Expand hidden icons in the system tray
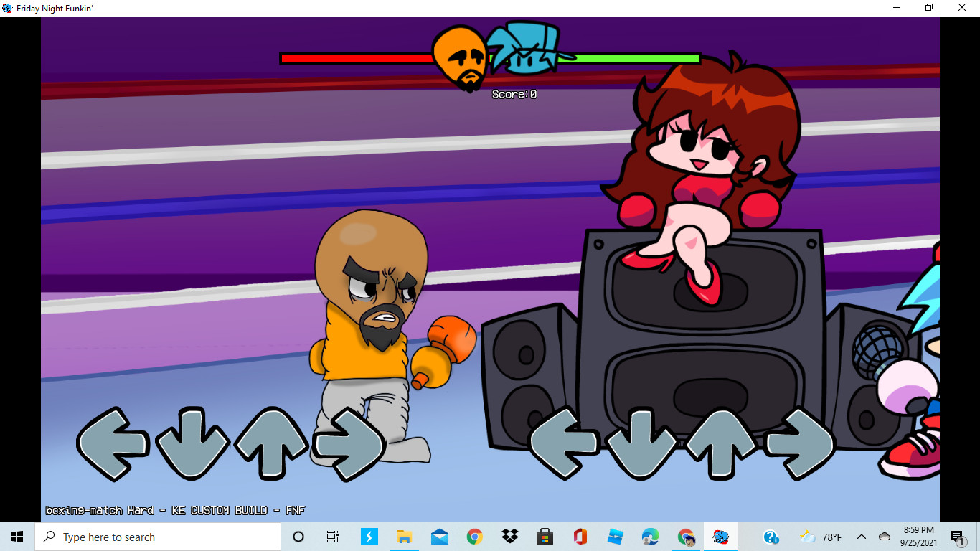Viewport: 980px width, 551px height. 861,536
